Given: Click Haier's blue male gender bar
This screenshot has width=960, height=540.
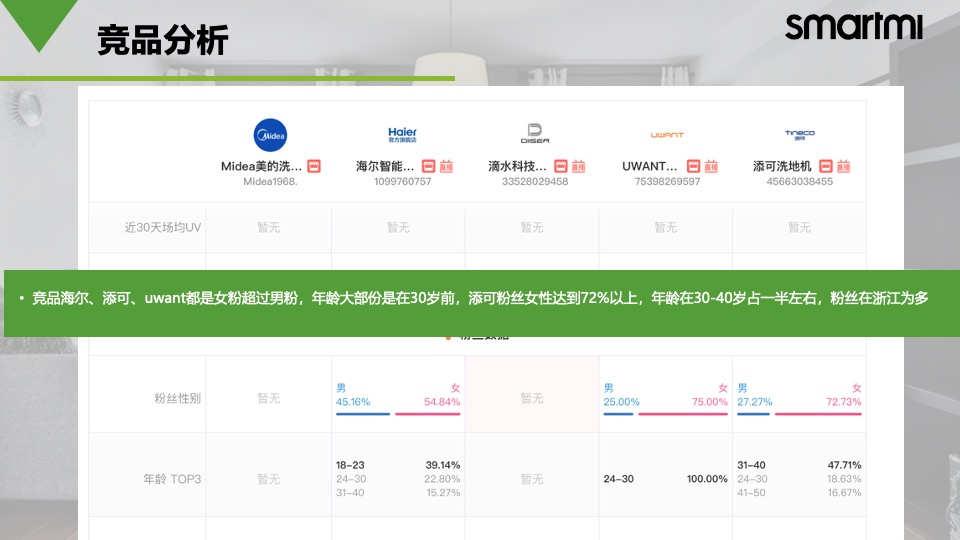Looking at the screenshot, I should pos(362,414).
